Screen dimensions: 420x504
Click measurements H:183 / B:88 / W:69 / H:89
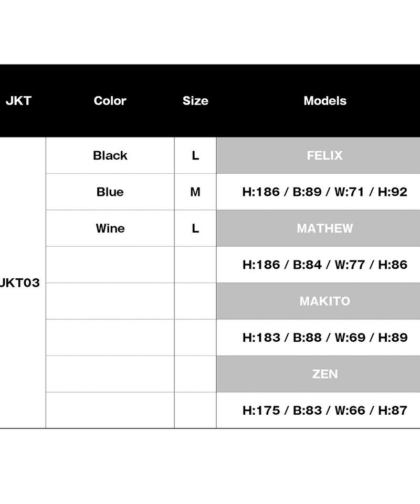click(325, 338)
